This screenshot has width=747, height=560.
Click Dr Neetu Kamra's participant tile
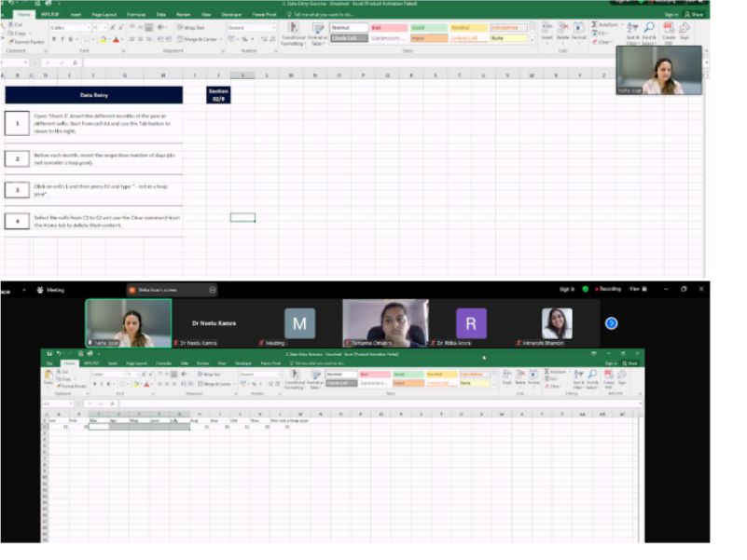point(214,323)
